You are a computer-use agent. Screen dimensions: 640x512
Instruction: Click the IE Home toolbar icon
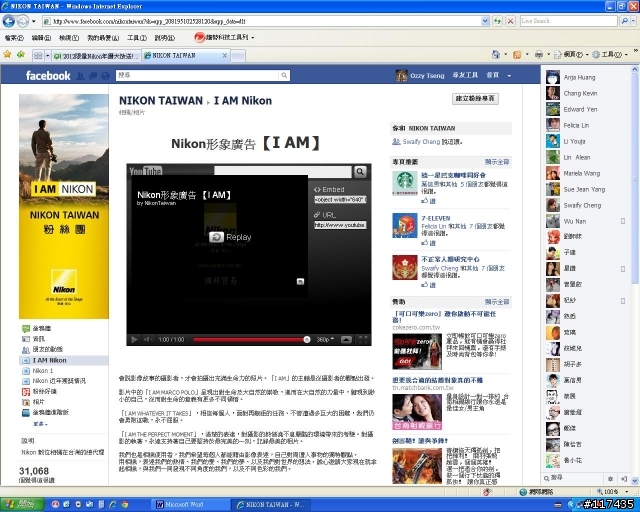(x=496, y=54)
